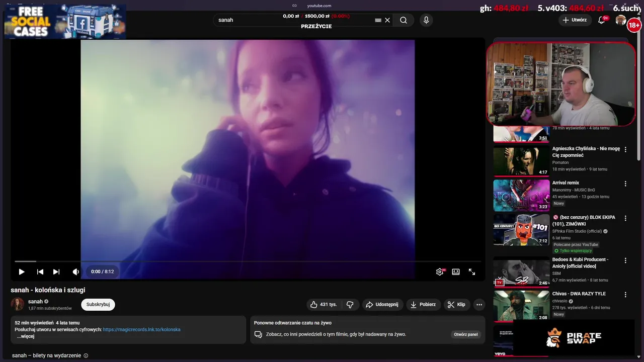The width and height of the screenshot is (644, 362).
Task: Submit search with magnifier icon
Action: (404, 20)
